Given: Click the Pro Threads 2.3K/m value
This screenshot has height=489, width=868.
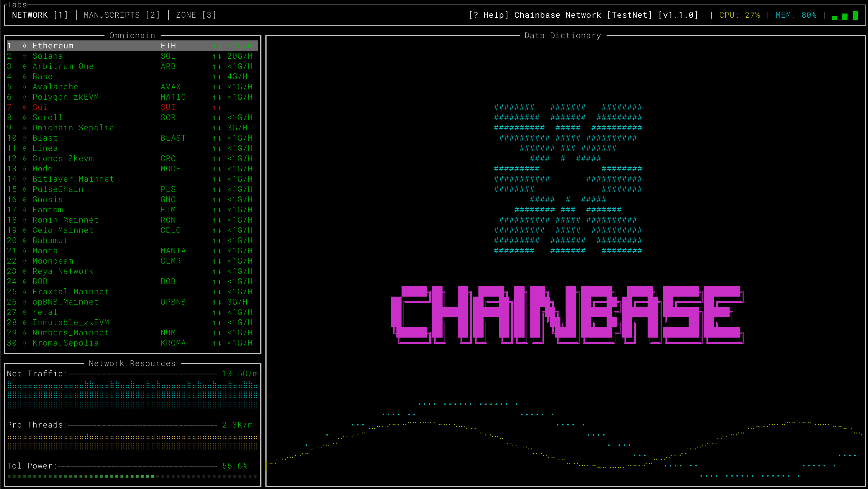Looking at the screenshot, I should pyautogui.click(x=237, y=425).
